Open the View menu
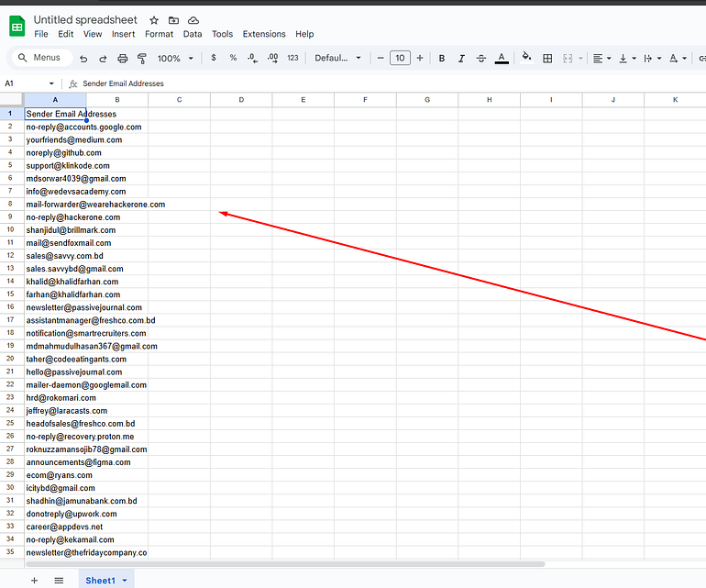The image size is (706, 588). click(x=93, y=34)
